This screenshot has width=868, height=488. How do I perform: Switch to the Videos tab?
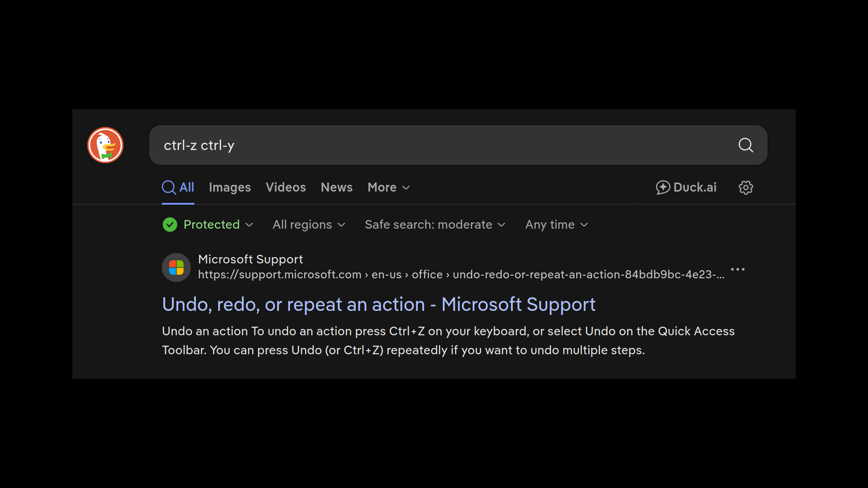[x=286, y=188]
